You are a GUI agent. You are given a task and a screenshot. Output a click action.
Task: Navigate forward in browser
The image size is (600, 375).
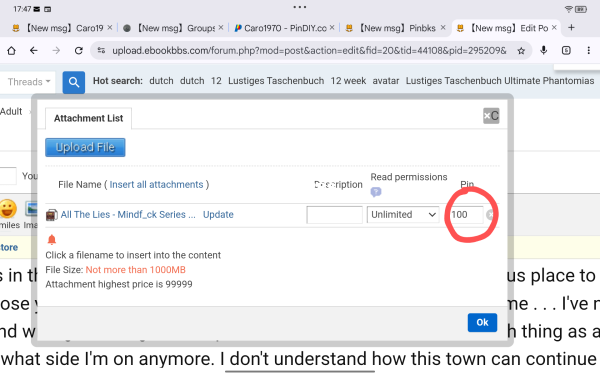[56, 51]
